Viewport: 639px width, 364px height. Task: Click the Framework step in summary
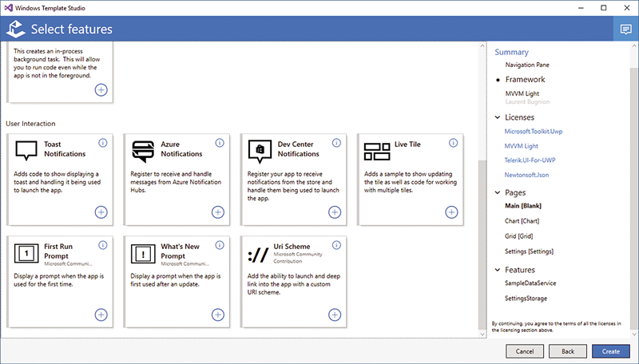pos(525,79)
